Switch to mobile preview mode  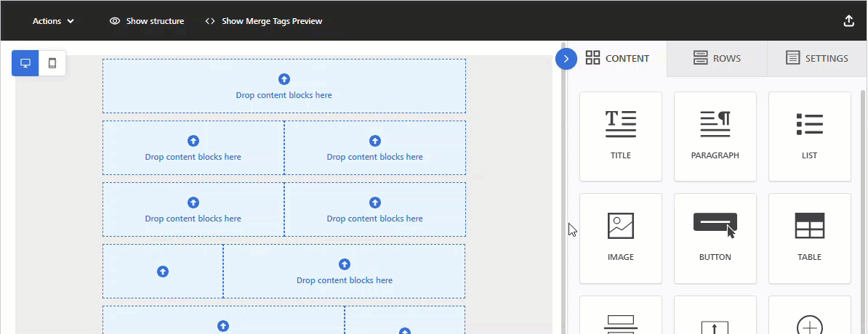52,63
